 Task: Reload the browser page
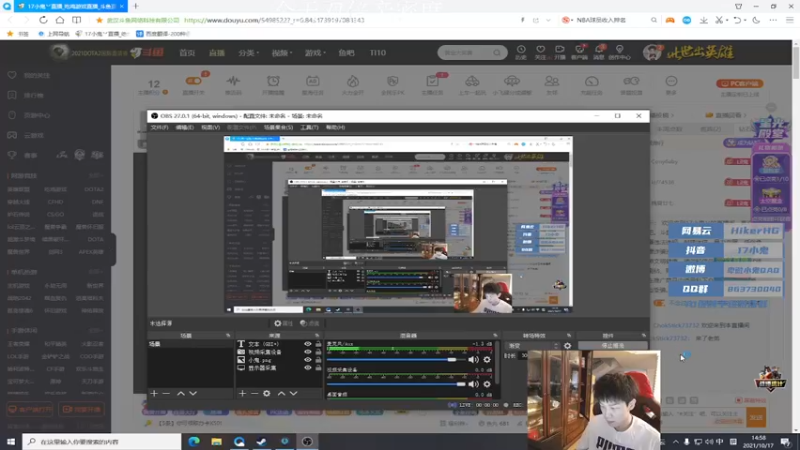pyautogui.click(x=43, y=20)
